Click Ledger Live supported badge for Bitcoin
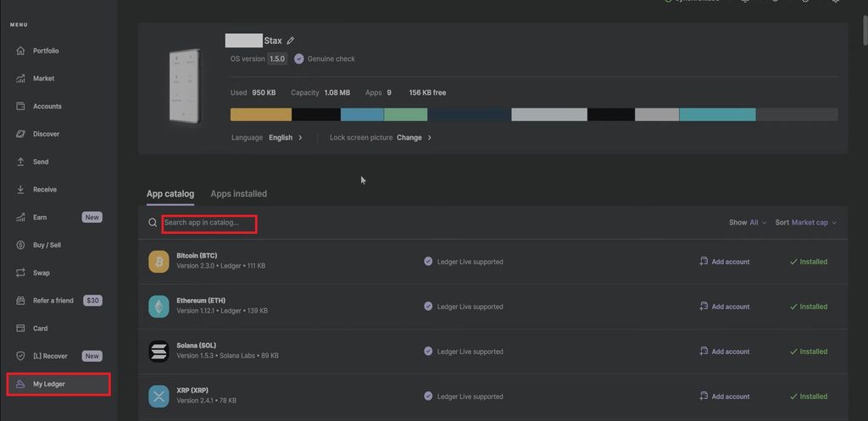Image resolution: width=868 pixels, height=421 pixels. point(464,262)
